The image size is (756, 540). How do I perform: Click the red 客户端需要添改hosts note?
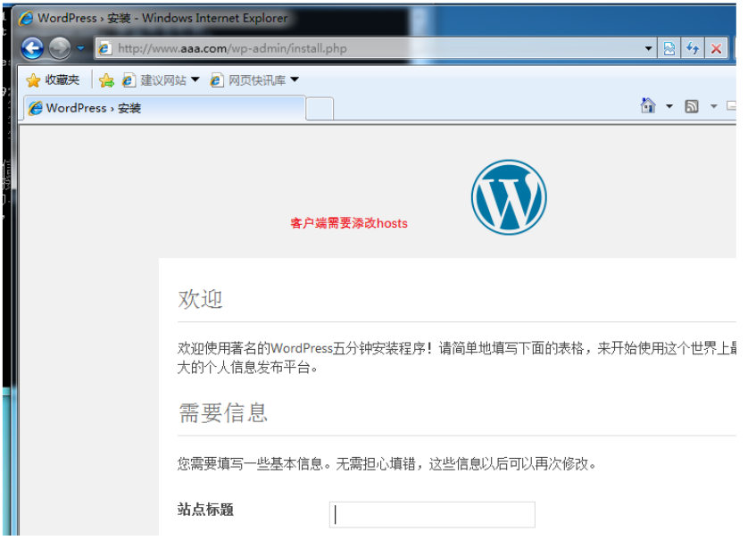pos(349,223)
